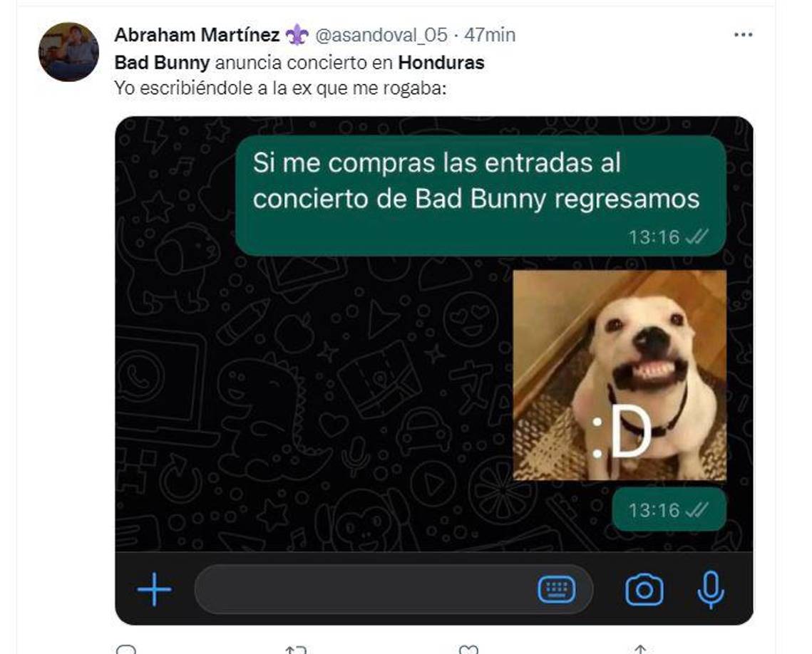812x654 pixels.
Task: Click the green Bad Bunny message bubble
Action: [x=481, y=196]
